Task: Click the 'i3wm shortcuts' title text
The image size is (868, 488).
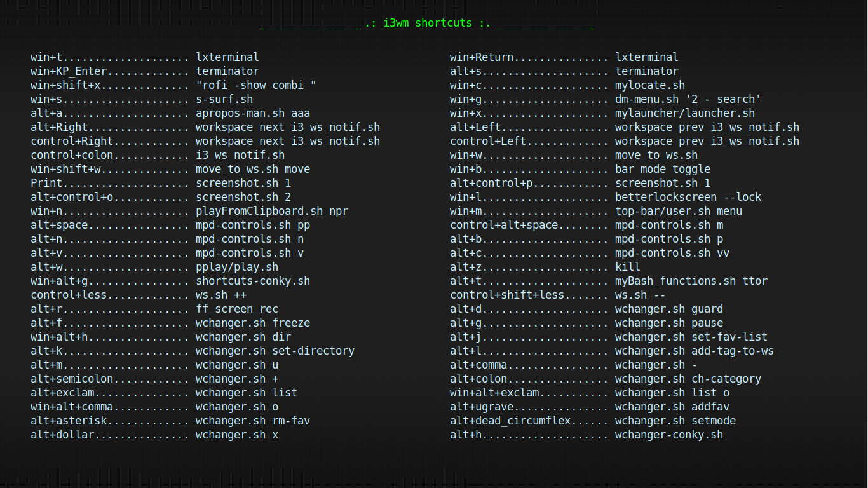Action: [428, 23]
